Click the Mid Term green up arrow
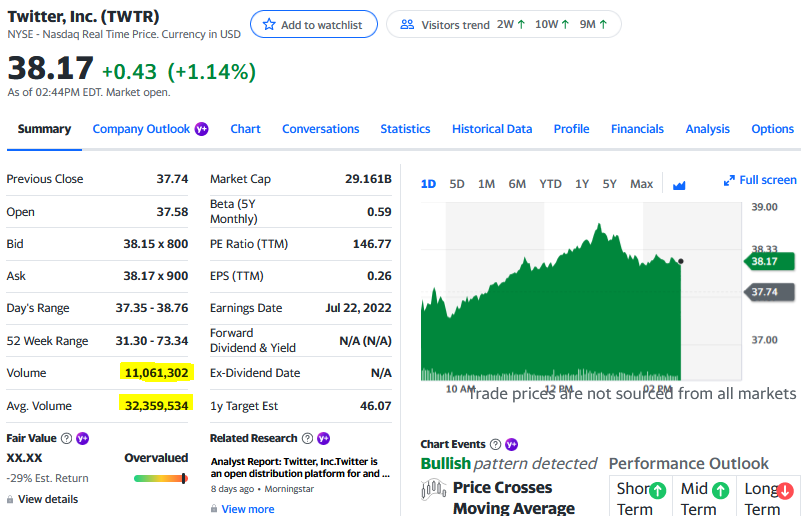 720,490
